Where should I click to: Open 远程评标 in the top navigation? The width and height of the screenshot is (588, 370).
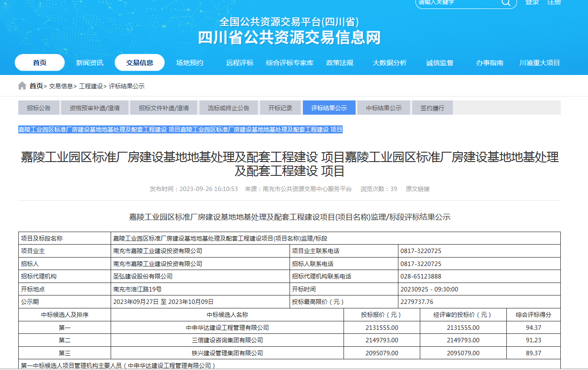(x=240, y=63)
